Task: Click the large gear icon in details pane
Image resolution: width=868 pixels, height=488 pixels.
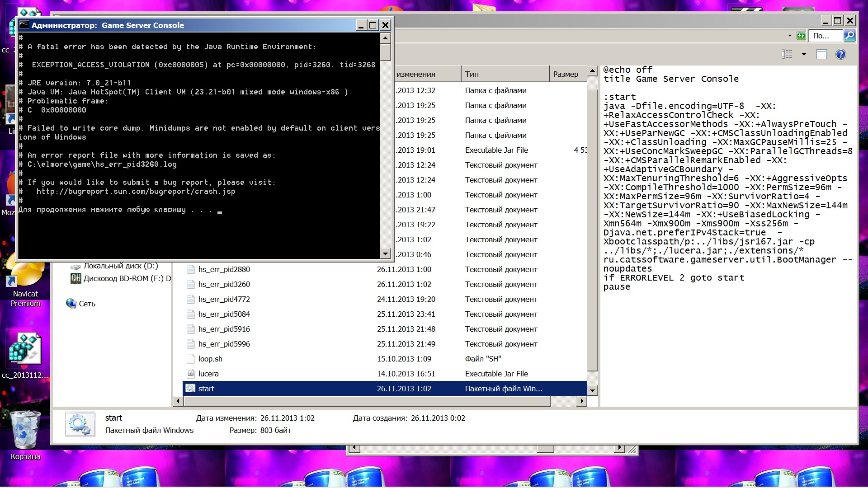Action: pyautogui.click(x=80, y=424)
